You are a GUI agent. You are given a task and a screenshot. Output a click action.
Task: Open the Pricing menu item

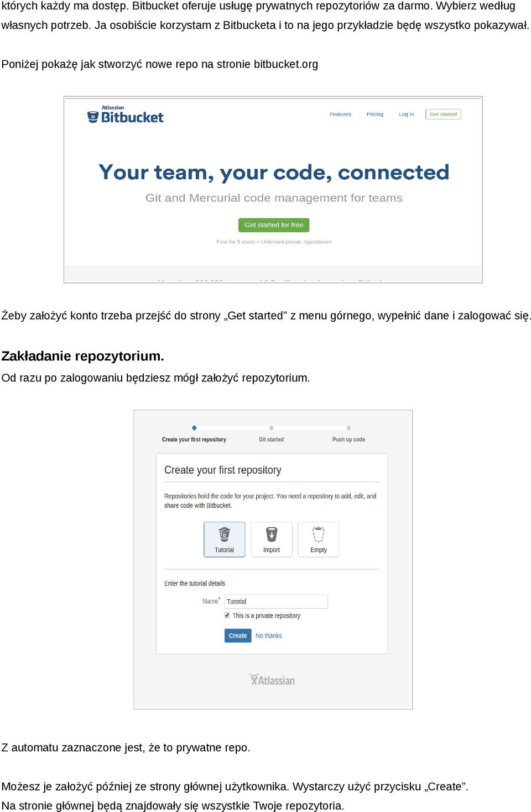pos(374,114)
